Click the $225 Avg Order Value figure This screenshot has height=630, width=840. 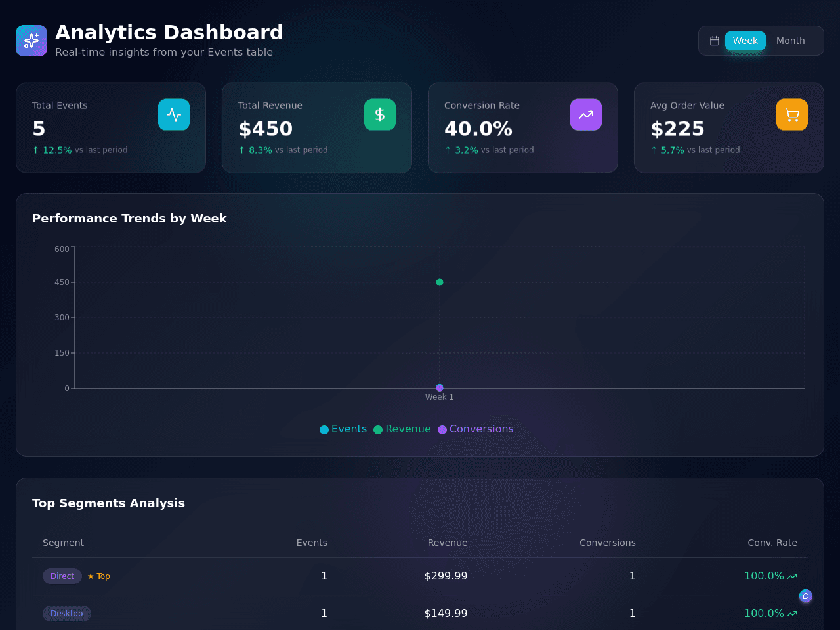(677, 129)
